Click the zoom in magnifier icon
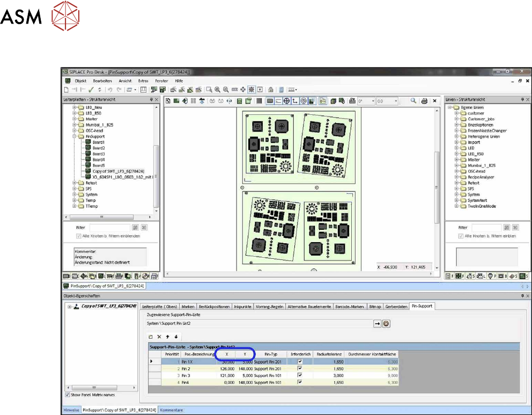Image resolution: width=532 pixels, height=415 pixels. 218,90
